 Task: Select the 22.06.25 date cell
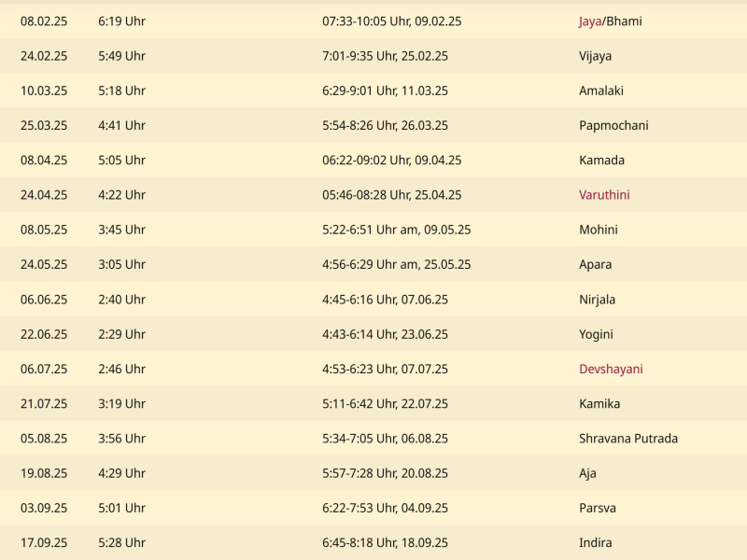coord(44,334)
